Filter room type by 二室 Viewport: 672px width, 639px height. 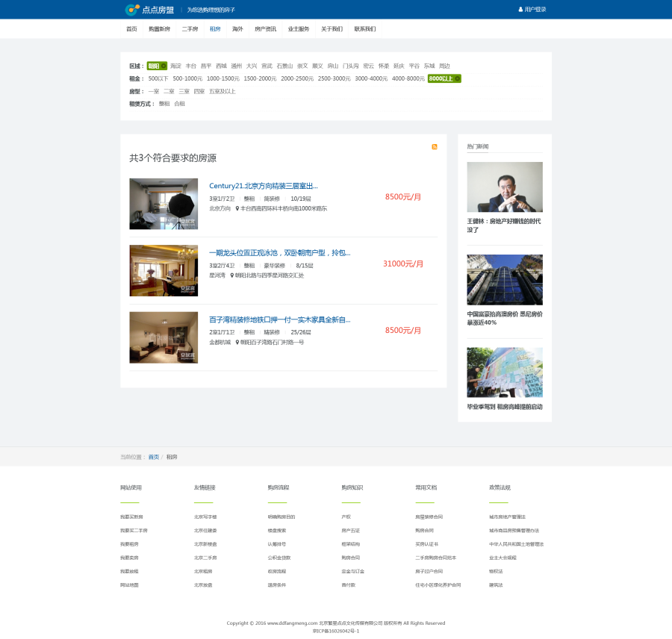[x=169, y=91]
